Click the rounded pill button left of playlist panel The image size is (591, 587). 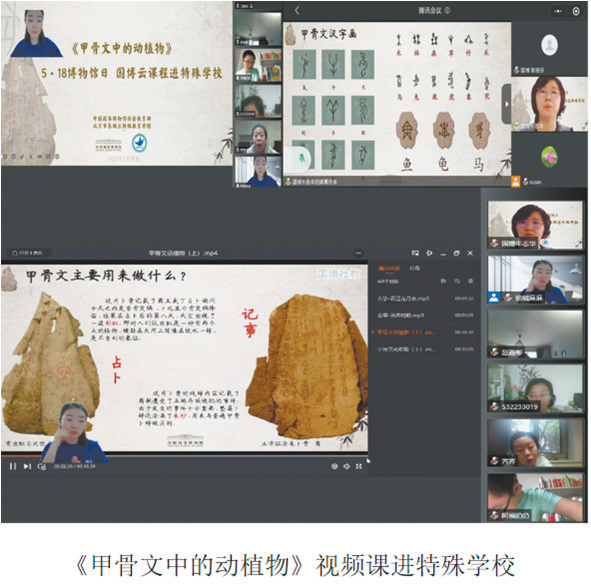(358, 253)
